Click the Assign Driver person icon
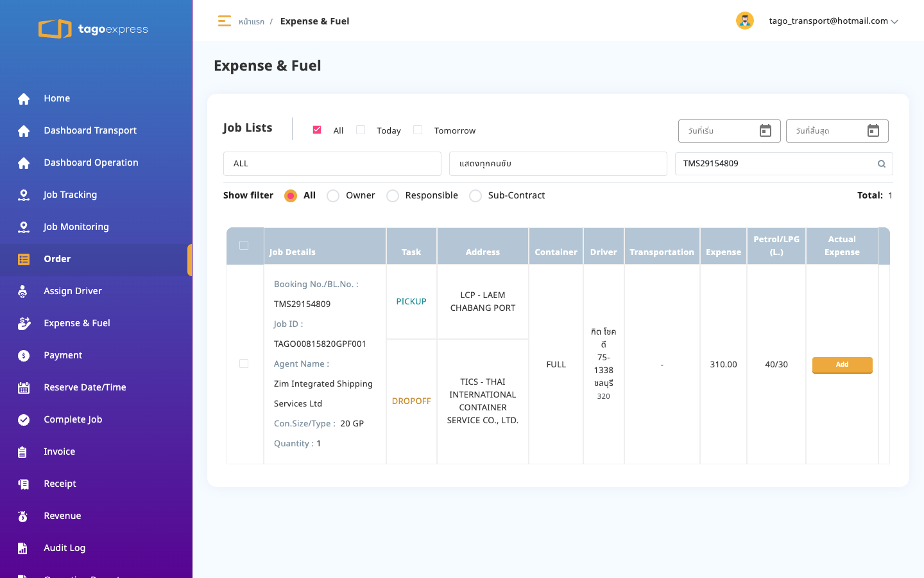This screenshot has height=578, width=924. (23, 292)
